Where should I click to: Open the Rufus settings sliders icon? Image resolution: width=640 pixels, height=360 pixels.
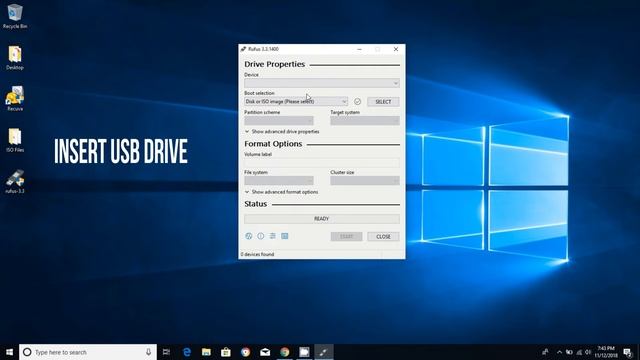[273, 236]
